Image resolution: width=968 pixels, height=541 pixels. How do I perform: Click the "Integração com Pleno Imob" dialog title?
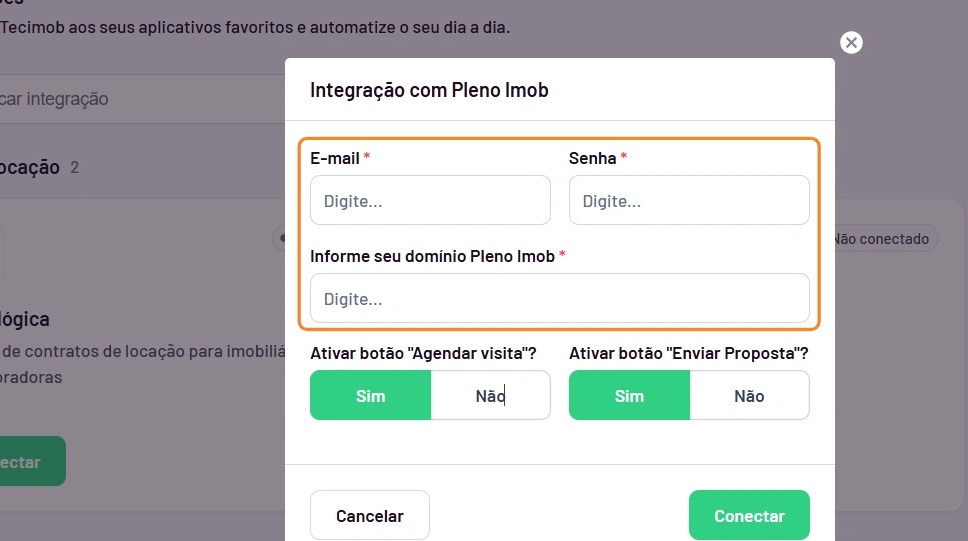coord(429,90)
